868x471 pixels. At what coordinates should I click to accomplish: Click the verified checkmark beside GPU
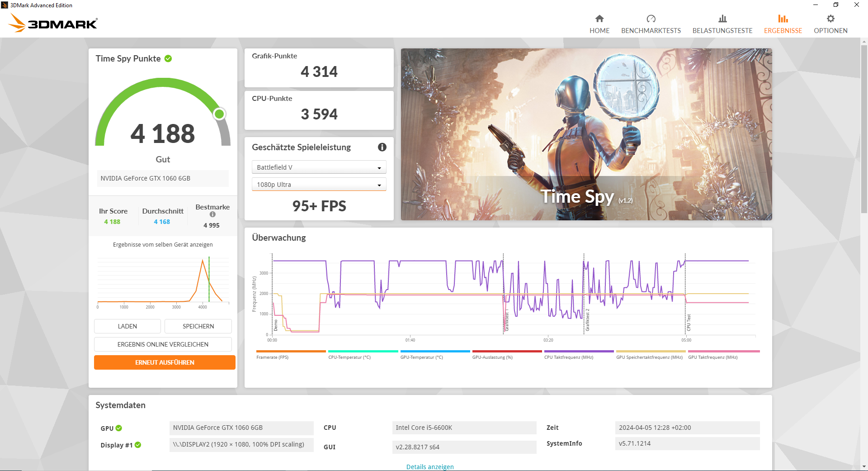pyautogui.click(x=118, y=428)
